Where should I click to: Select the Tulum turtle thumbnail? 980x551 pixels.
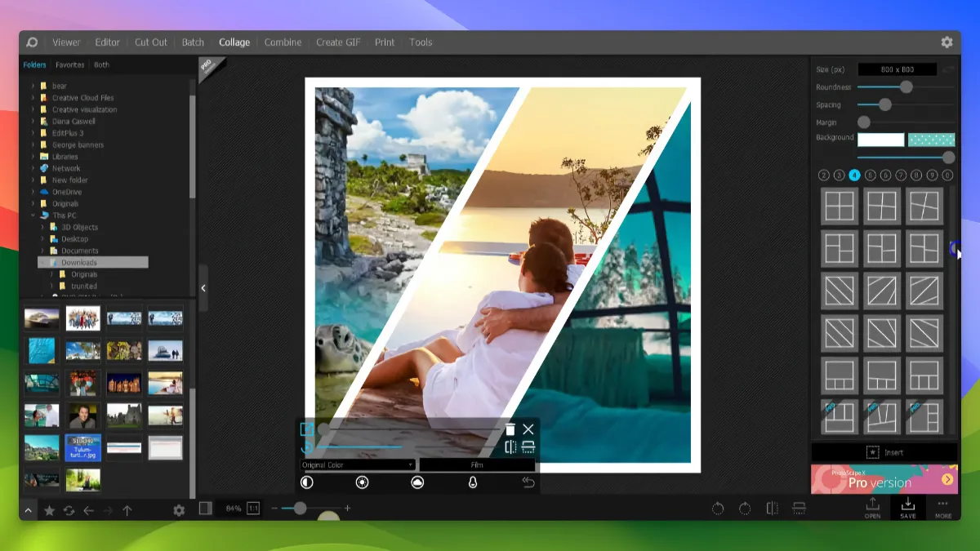point(82,447)
